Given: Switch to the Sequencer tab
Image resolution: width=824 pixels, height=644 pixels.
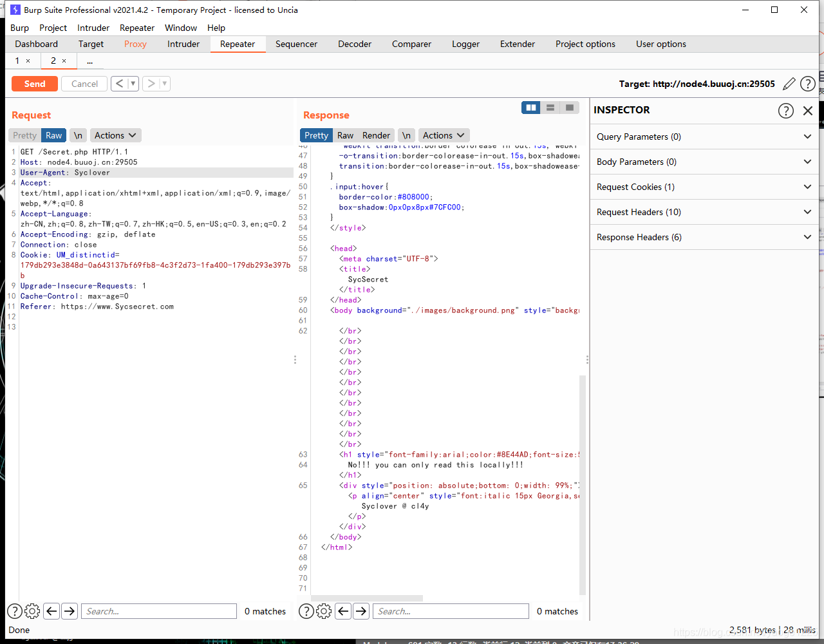Looking at the screenshot, I should (x=296, y=44).
